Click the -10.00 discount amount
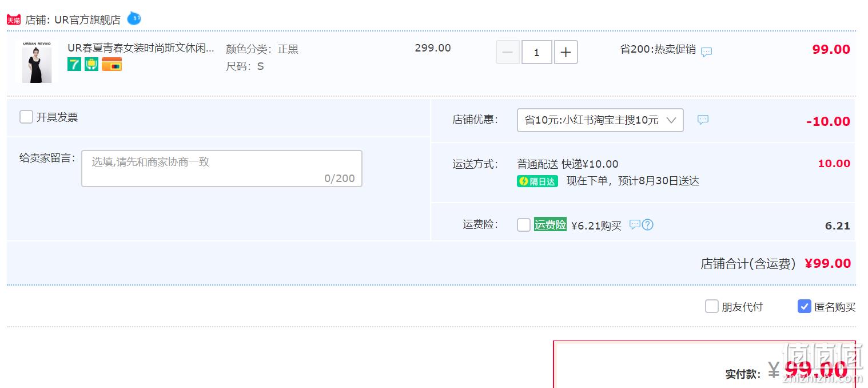This screenshot has width=868, height=388. (829, 121)
